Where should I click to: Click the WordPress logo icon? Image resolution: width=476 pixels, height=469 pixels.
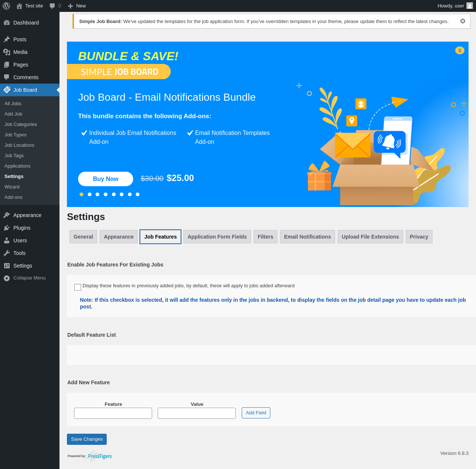(x=6, y=6)
